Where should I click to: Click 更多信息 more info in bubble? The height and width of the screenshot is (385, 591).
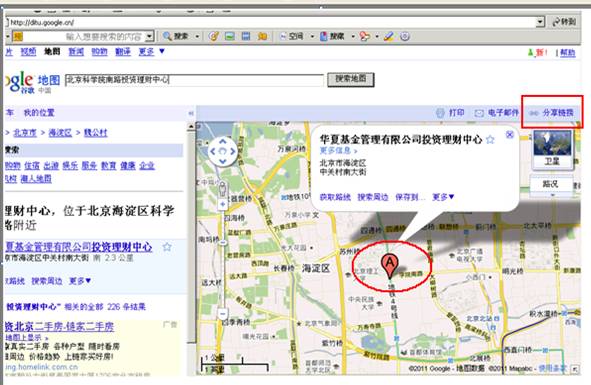pos(338,150)
